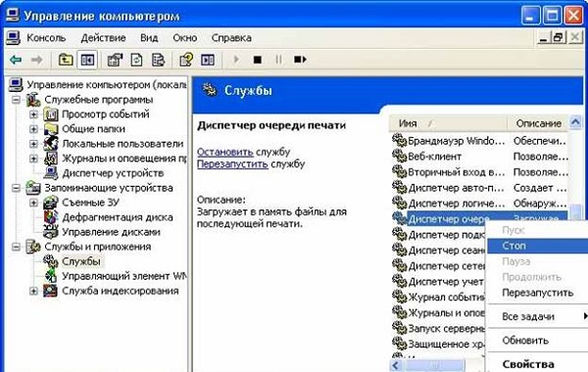The height and width of the screenshot is (372, 588).
Task: Open the Действие menu
Action: coord(103,38)
